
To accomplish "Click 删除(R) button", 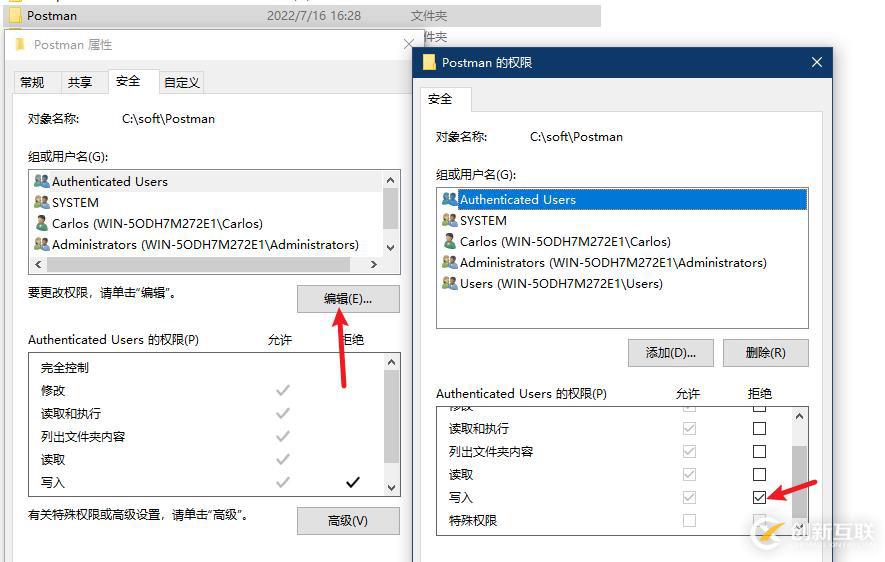I will tap(765, 353).
